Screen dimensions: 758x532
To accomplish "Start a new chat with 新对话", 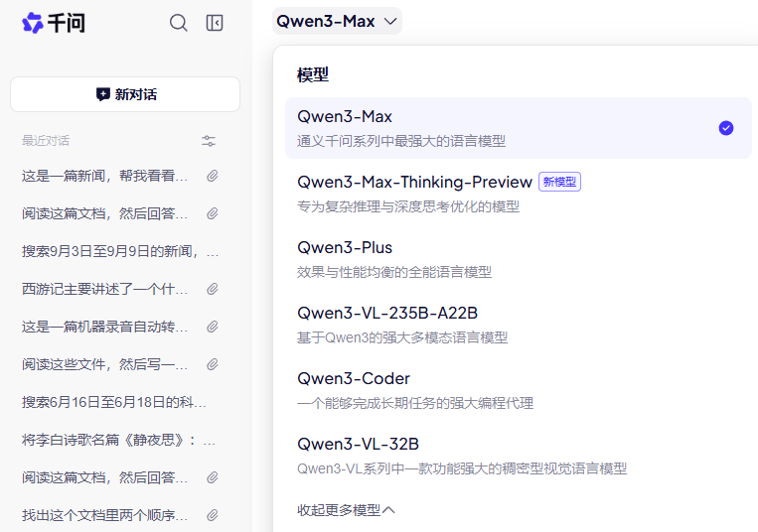I will tap(125, 94).
